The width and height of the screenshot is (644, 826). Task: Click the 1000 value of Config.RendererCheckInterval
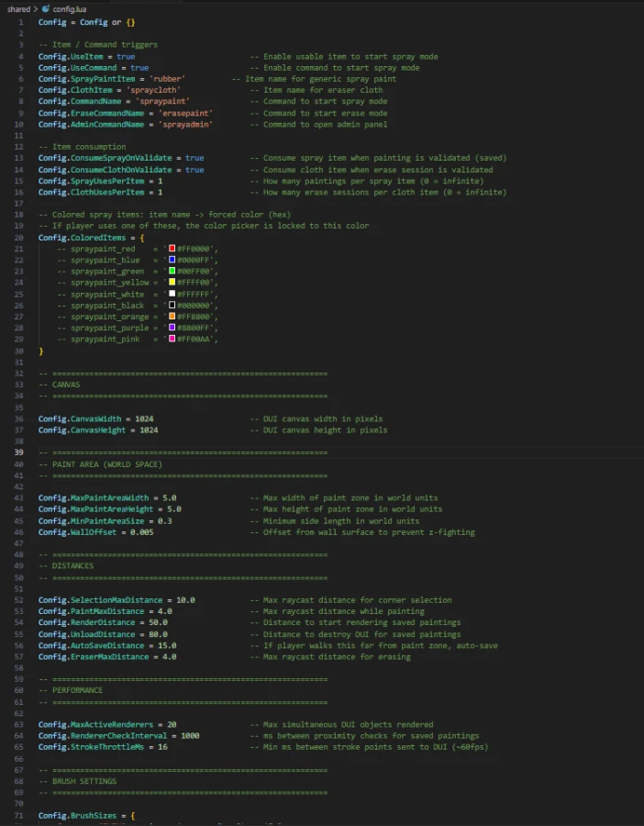(190, 736)
